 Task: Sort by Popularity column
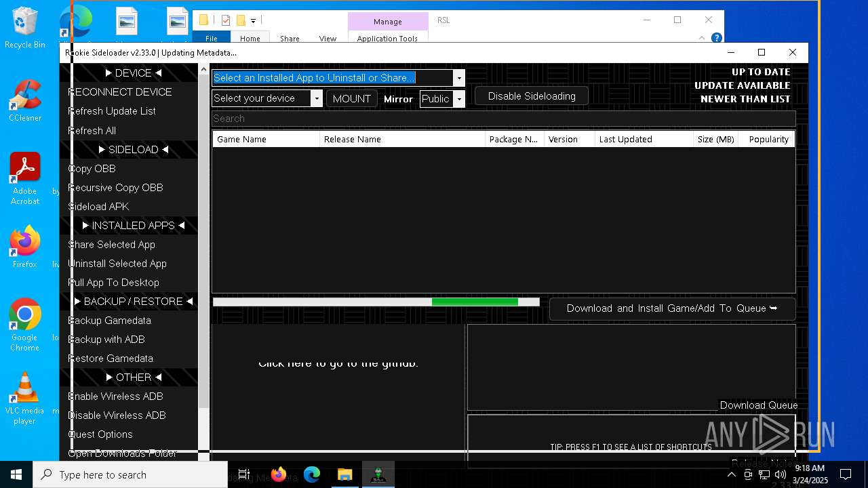tap(766, 139)
